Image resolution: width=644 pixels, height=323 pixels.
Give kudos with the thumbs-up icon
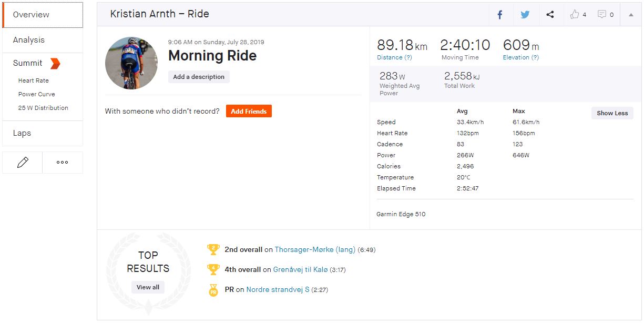pyautogui.click(x=575, y=15)
